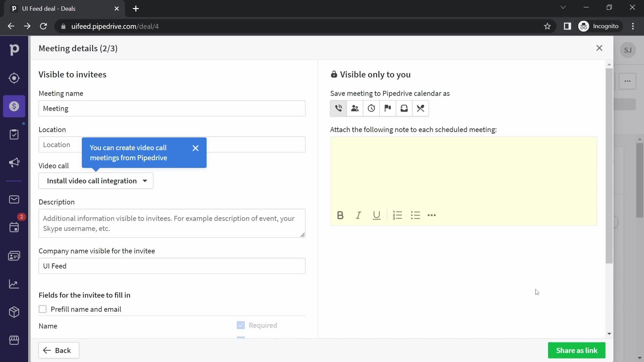Click the underline formatting icon
The height and width of the screenshot is (362, 644).
376,215
